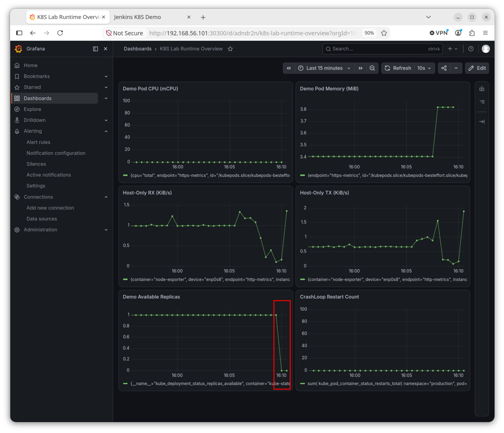Viewport: 504px width, 433px height.
Task: Click the export download icon in right sidebar
Action: [482, 88]
